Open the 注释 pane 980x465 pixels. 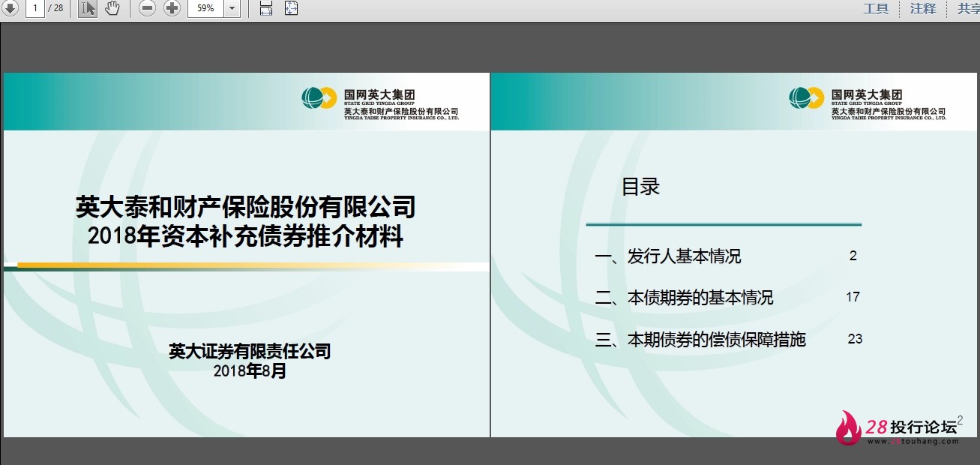[923, 8]
